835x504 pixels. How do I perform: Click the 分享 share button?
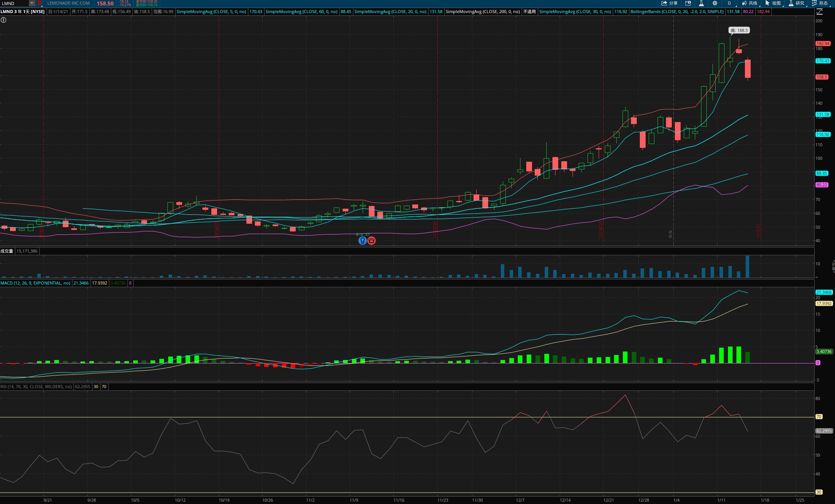669,3
